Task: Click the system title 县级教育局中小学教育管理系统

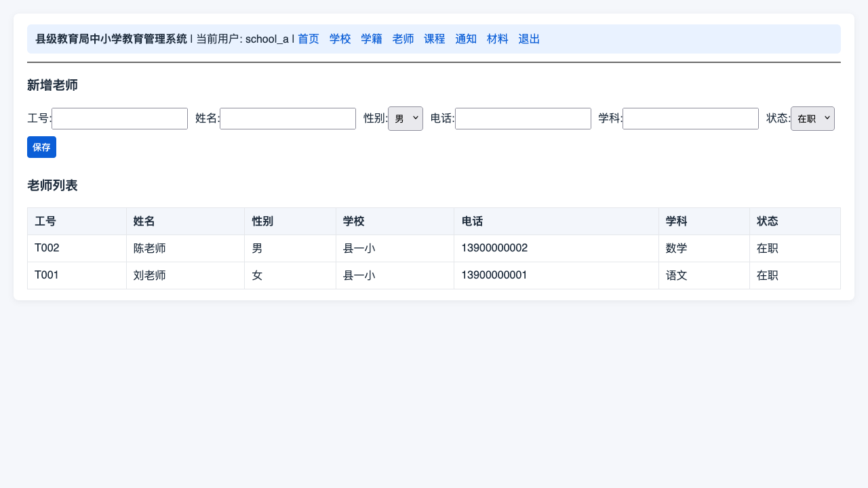Action: (111, 39)
